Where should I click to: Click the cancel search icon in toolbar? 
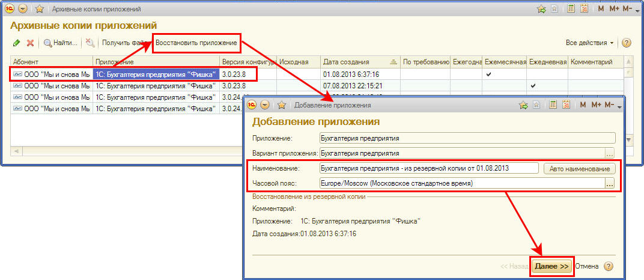[90, 43]
